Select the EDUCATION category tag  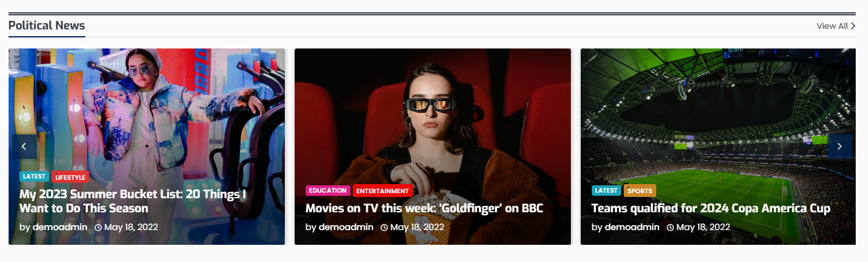coord(328,190)
